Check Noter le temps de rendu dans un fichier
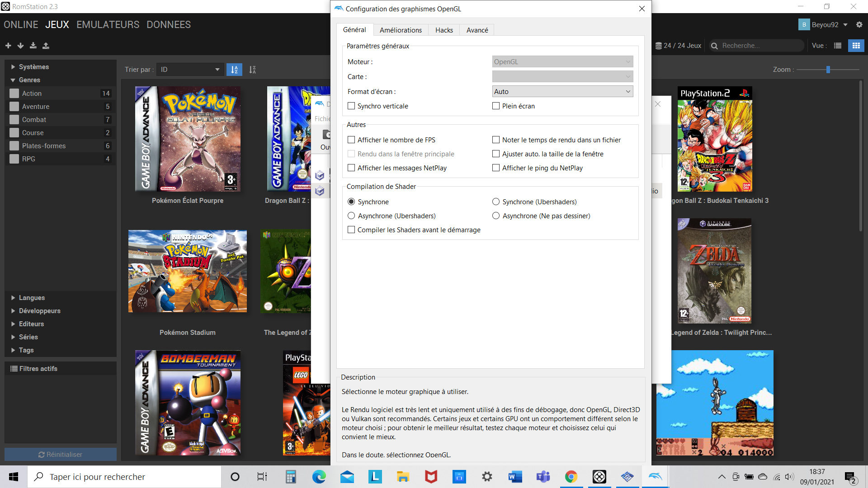This screenshot has width=868, height=488. pyautogui.click(x=496, y=140)
